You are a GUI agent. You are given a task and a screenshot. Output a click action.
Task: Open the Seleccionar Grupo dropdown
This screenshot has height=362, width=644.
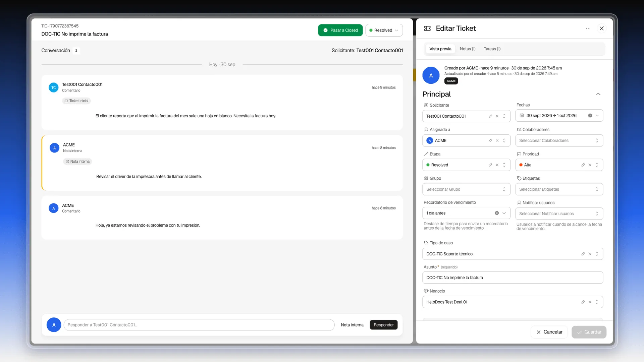(x=466, y=189)
